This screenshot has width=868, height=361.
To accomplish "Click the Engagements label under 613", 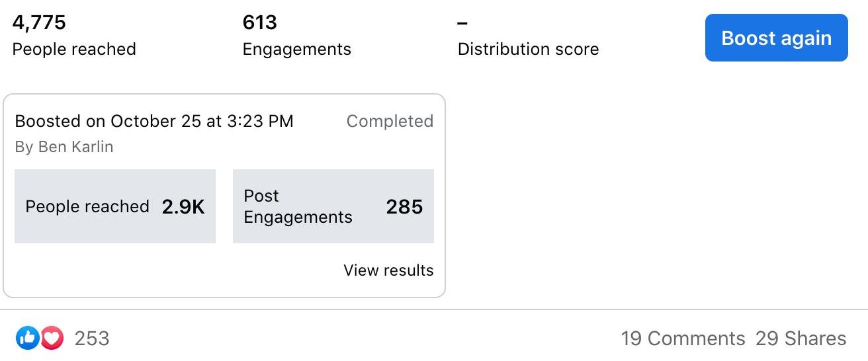I will point(297,50).
